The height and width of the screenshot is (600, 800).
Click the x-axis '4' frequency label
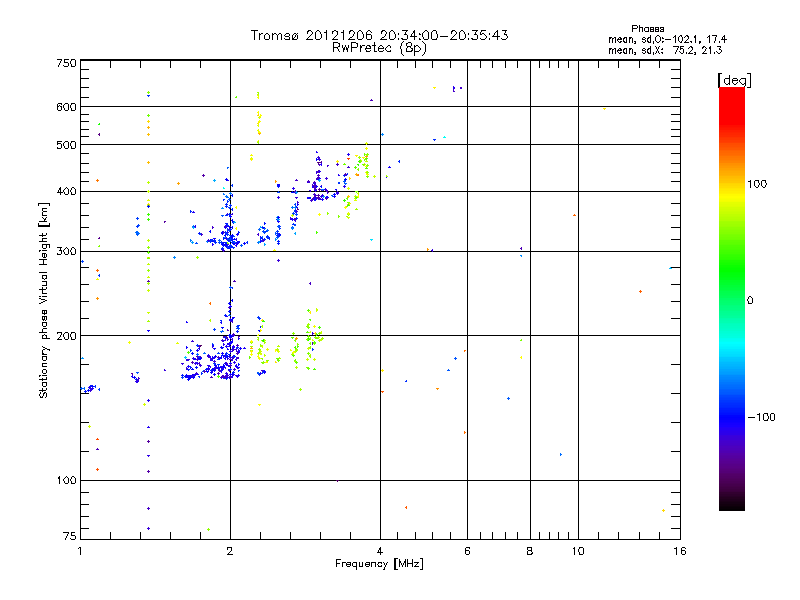(x=380, y=551)
